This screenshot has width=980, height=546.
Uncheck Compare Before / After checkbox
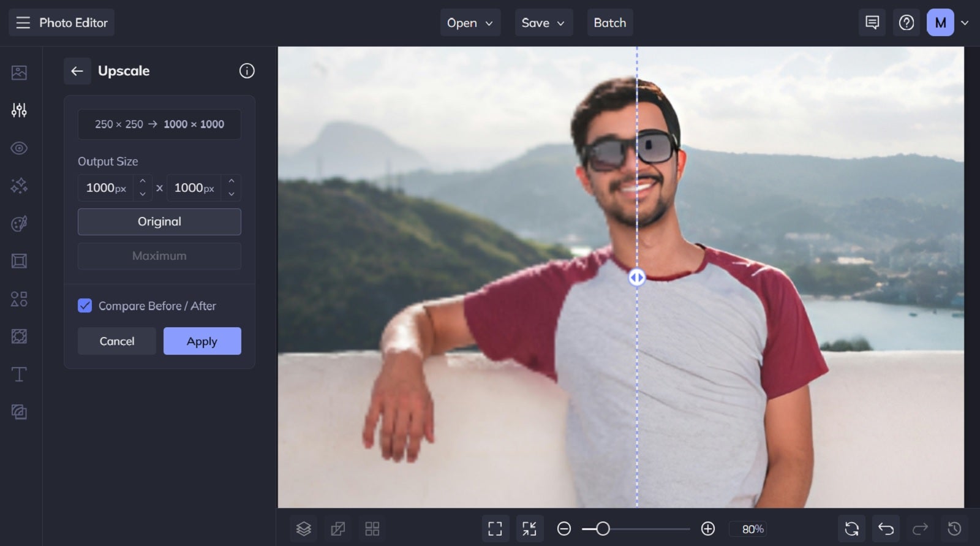point(85,306)
